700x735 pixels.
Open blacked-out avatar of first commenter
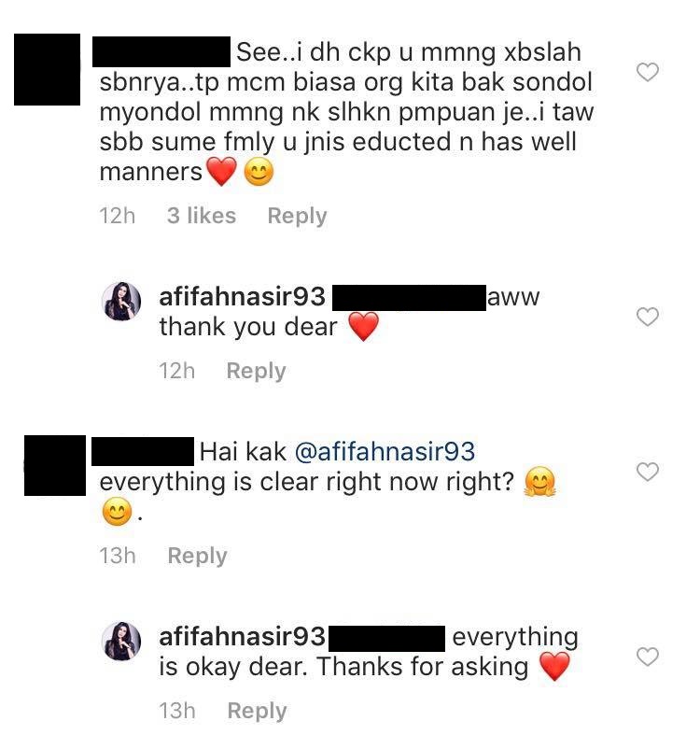click(x=47, y=69)
